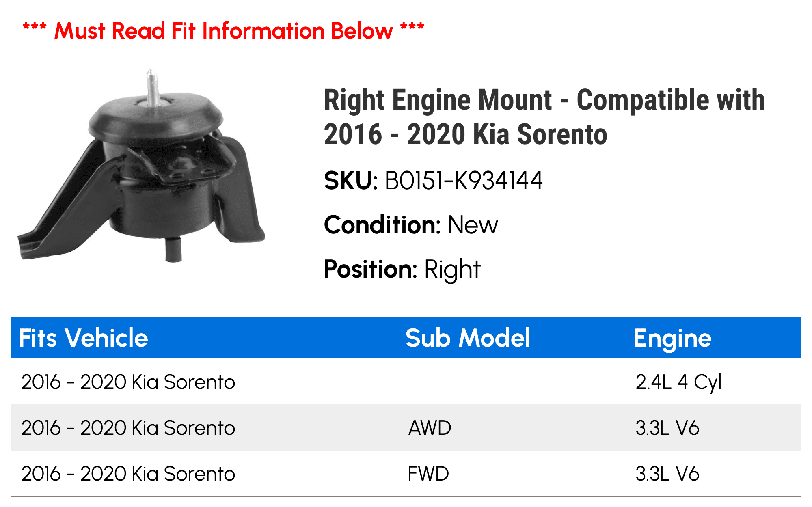Image resolution: width=812 pixels, height=507 pixels.
Task: Click the condition value New
Action: point(473,225)
